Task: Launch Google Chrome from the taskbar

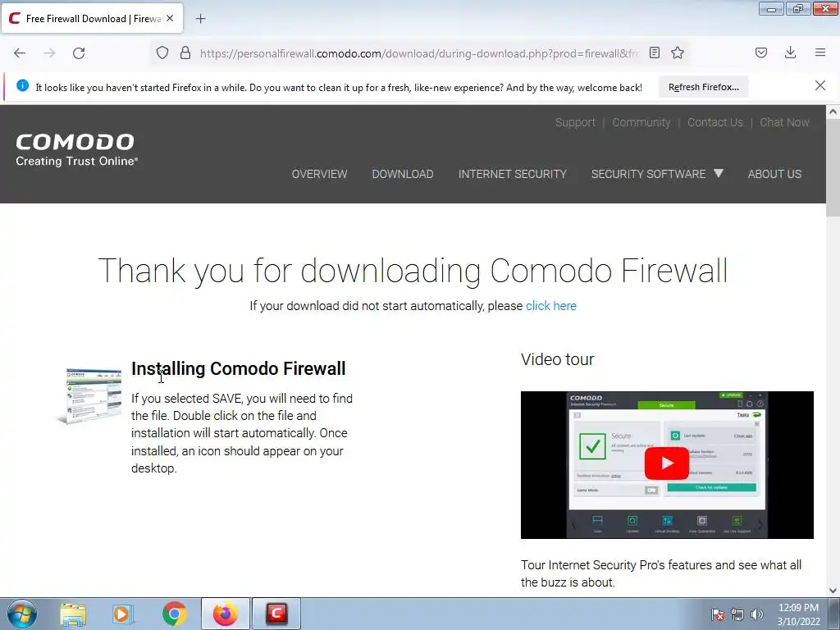Action: pyautogui.click(x=174, y=614)
